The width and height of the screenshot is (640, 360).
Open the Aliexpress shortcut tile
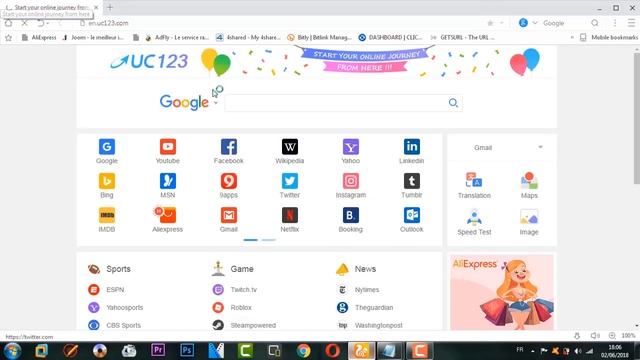(x=168, y=220)
